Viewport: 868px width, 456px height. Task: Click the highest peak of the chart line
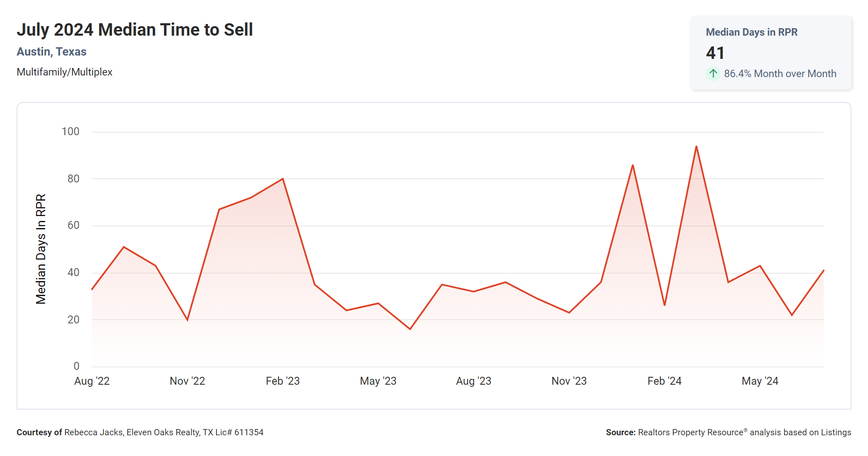[697, 146]
